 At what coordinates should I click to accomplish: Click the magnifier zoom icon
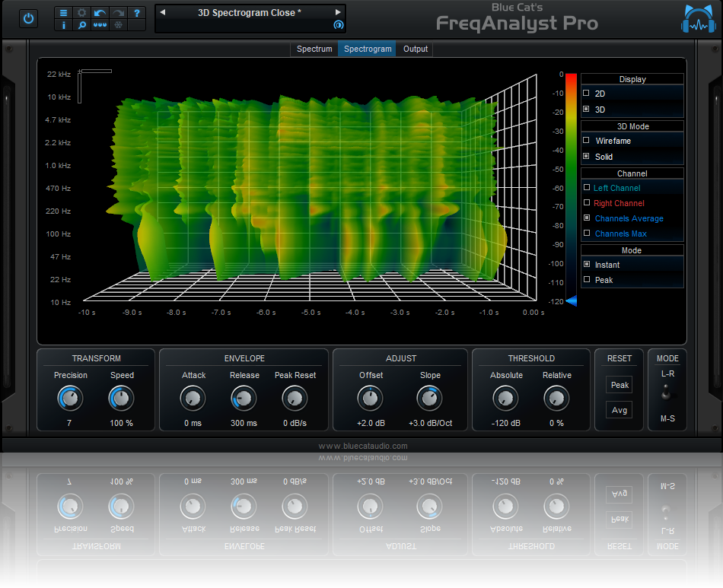pos(81,25)
